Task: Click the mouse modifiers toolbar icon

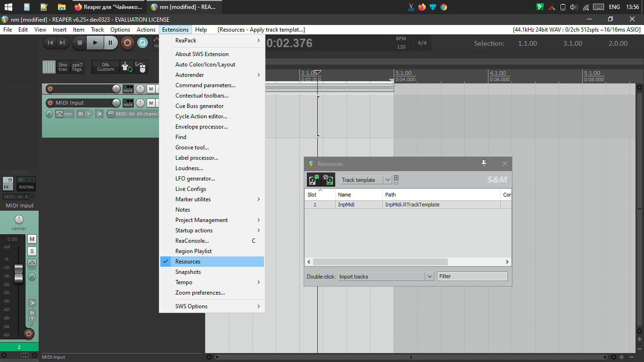Action: [140, 67]
